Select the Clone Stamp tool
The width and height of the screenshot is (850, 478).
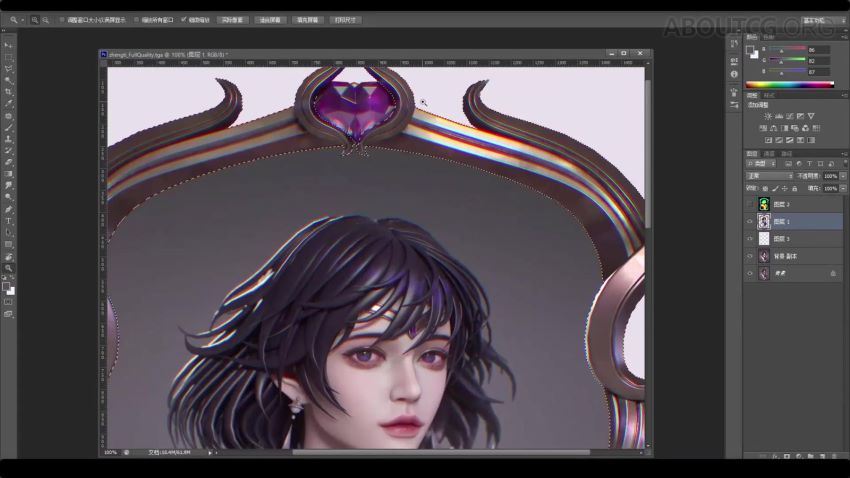coord(8,139)
